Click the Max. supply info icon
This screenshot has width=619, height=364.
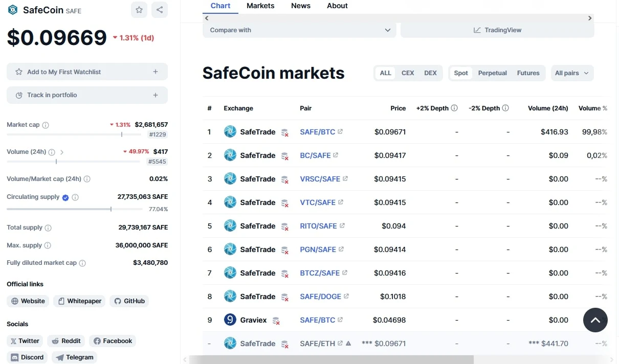coord(48,246)
